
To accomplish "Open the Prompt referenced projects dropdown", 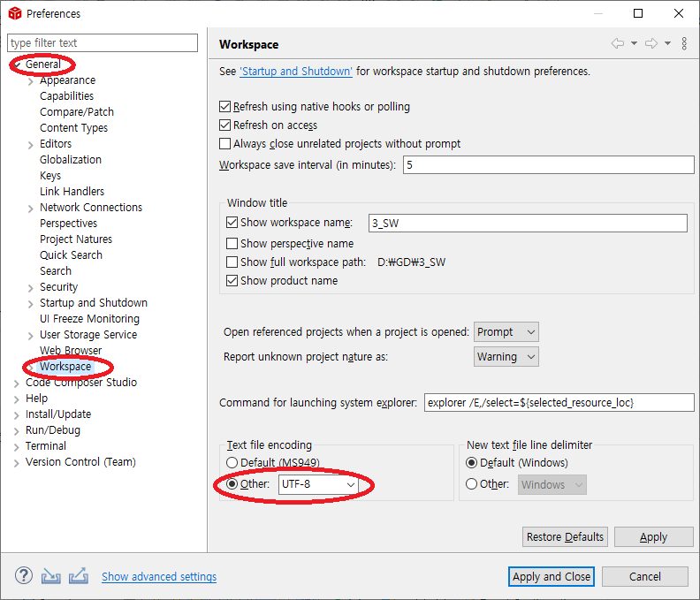I will click(x=506, y=331).
